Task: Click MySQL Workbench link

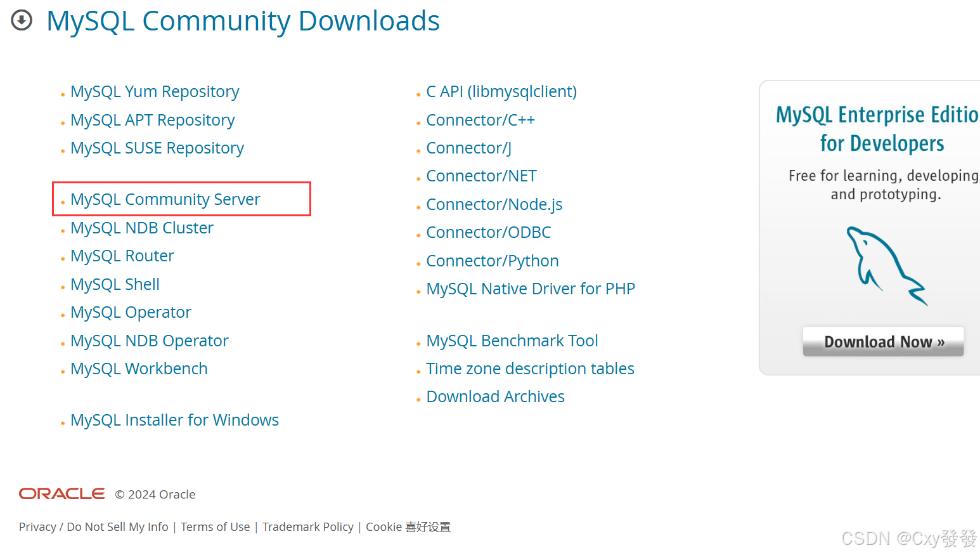Action: point(139,368)
